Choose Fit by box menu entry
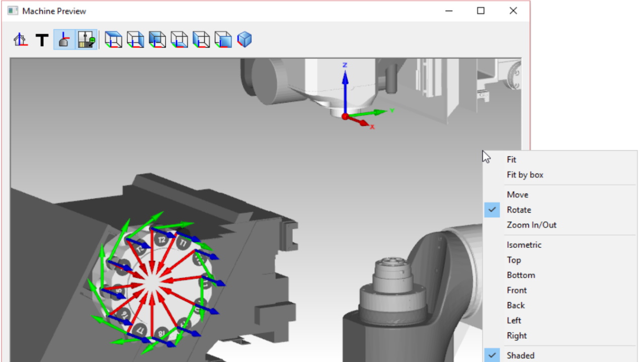 point(525,175)
